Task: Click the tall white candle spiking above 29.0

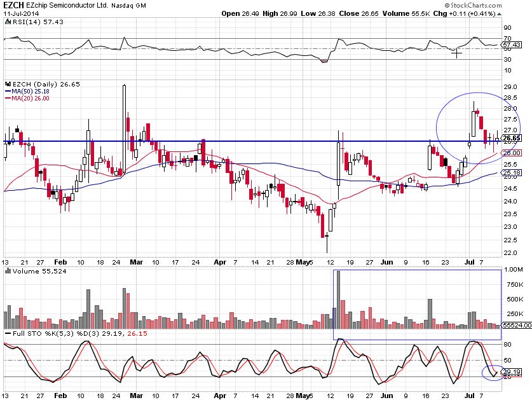Action: [124, 129]
